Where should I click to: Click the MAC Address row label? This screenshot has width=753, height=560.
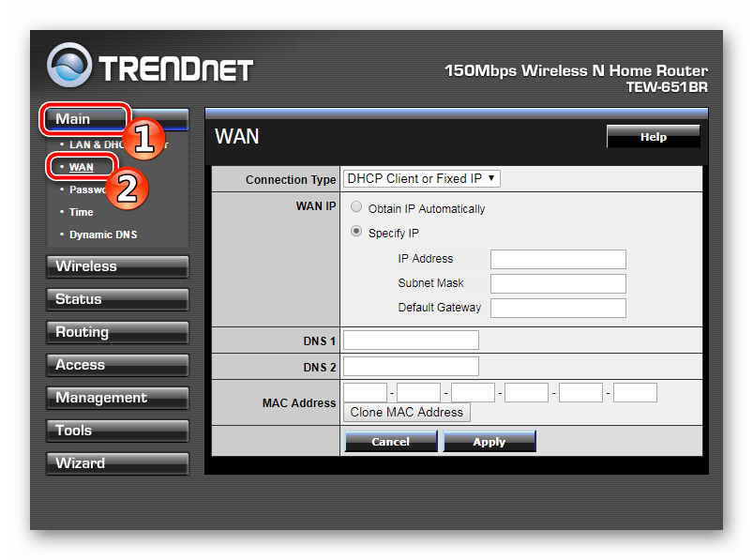299,403
